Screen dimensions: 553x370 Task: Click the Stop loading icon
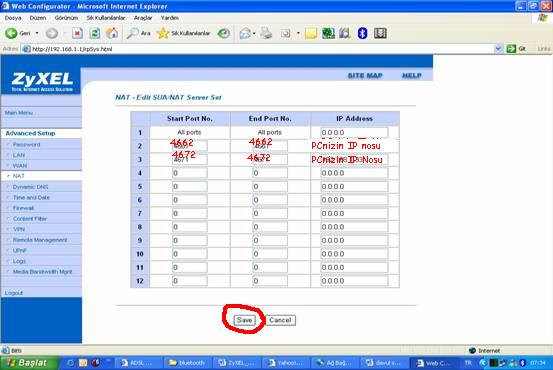(x=77, y=33)
